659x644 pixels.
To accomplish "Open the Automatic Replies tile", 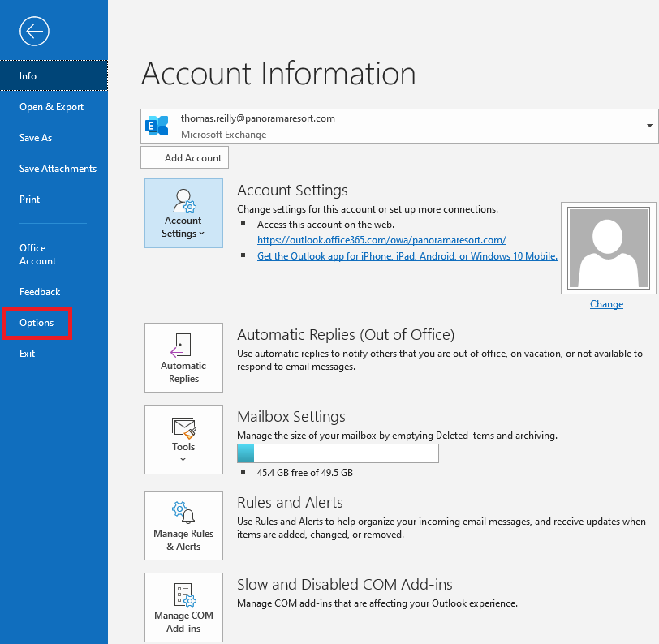I will tap(183, 358).
